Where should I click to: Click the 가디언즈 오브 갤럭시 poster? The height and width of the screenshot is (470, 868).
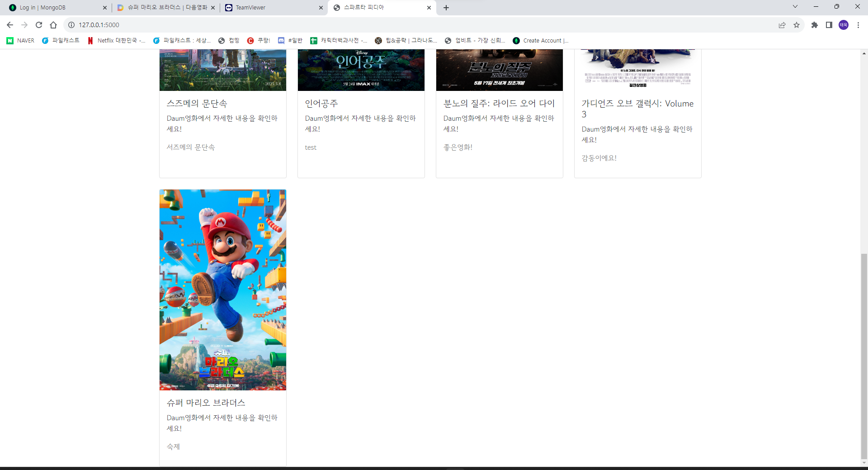pos(638,70)
